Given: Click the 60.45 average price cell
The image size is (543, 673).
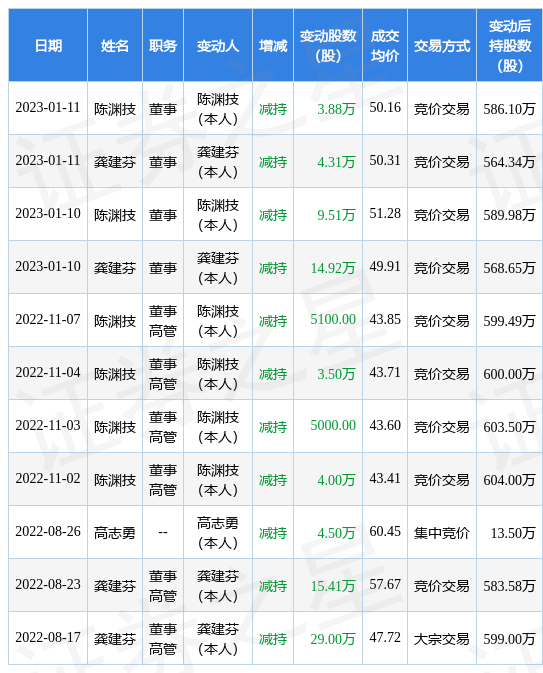Looking at the screenshot, I should click(x=385, y=532).
